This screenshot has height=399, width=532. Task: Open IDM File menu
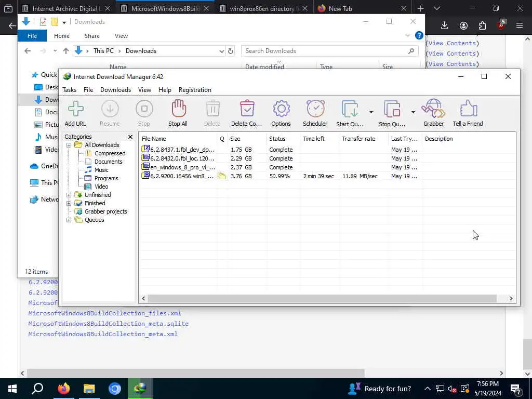(x=88, y=90)
